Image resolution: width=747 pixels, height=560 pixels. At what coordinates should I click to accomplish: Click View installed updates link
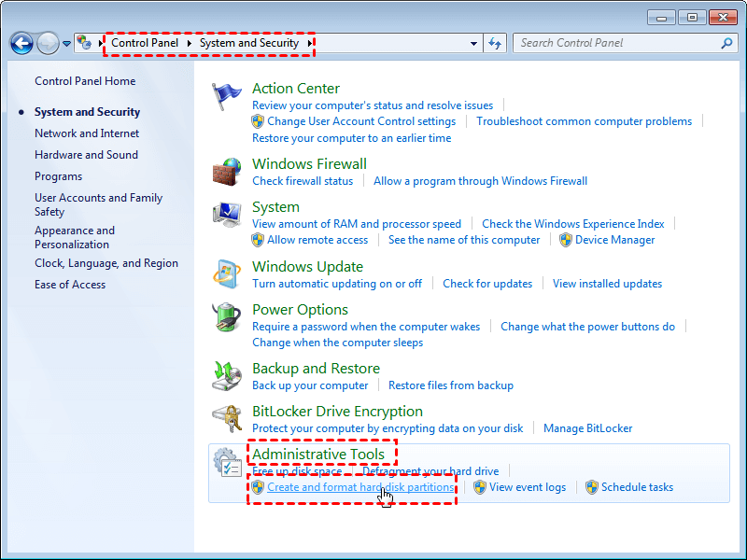(607, 284)
